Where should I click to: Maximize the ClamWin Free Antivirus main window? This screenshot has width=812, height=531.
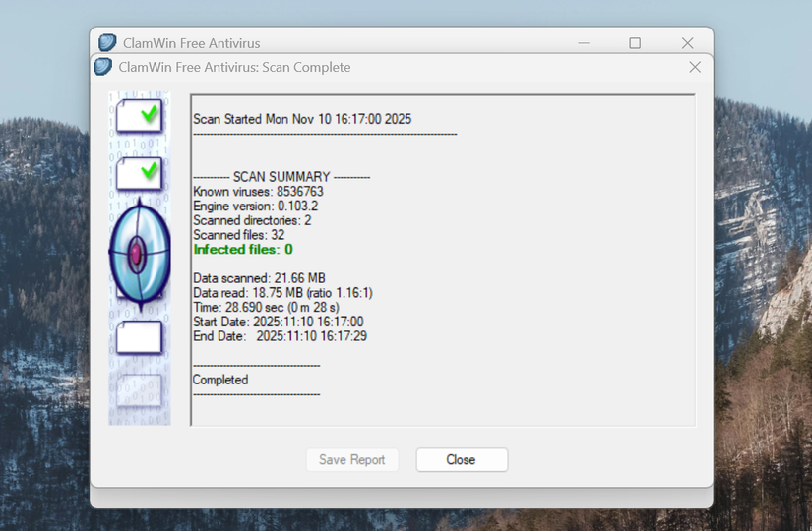635,43
